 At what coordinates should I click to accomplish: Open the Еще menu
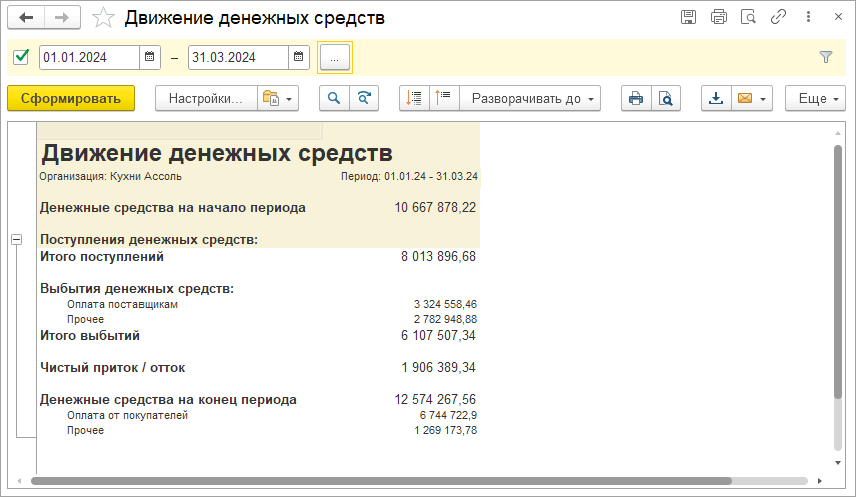click(x=814, y=98)
